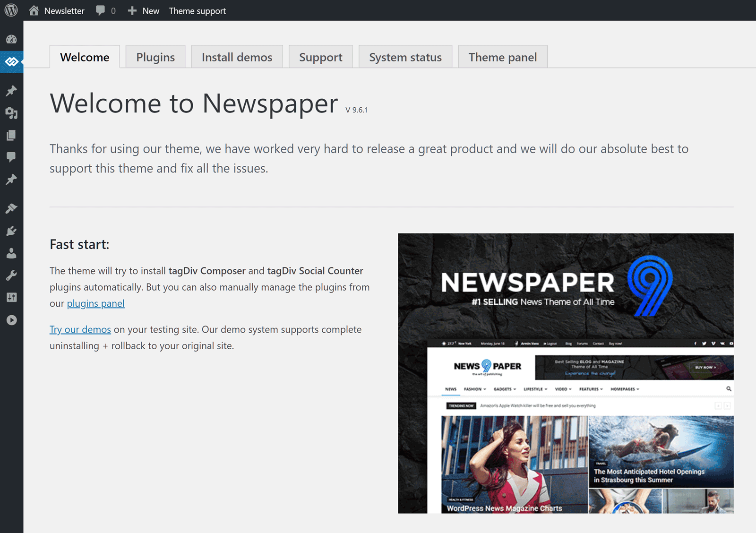The width and height of the screenshot is (756, 533).
Task: Switch to the Welcome tab
Action: click(85, 57)
